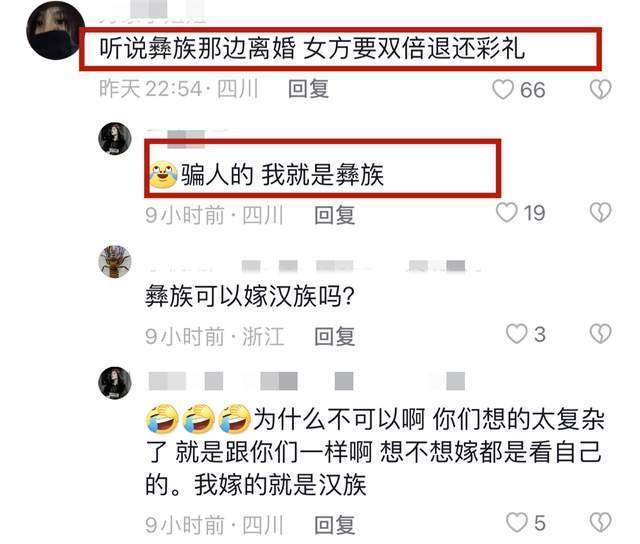
Task: Tap 回复 under the last 四川 comment
Action: point(334,525)
